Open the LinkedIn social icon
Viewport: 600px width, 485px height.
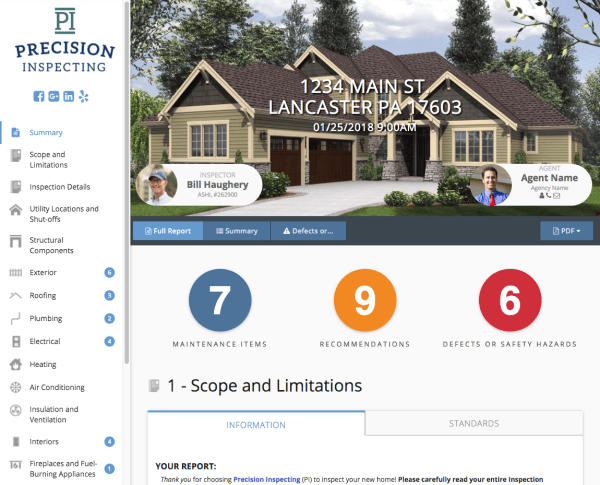pyautogui.click(x=68, y=96)
